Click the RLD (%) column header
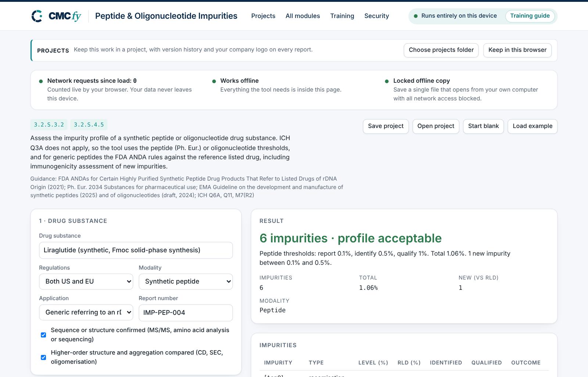 pos(409,363)
